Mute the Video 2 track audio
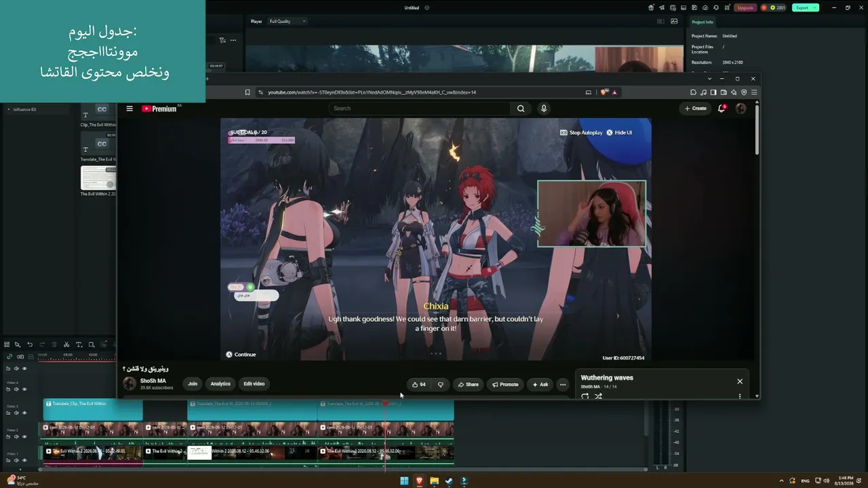This screenshot has width=868, height=488. pos(16,436)
